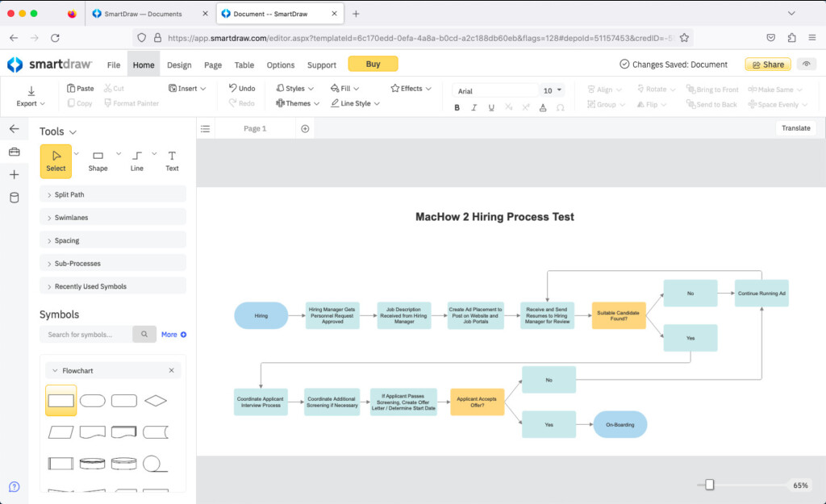Click the back arrow in left sidebar
826x504 pixels.
tap(15, 128)
